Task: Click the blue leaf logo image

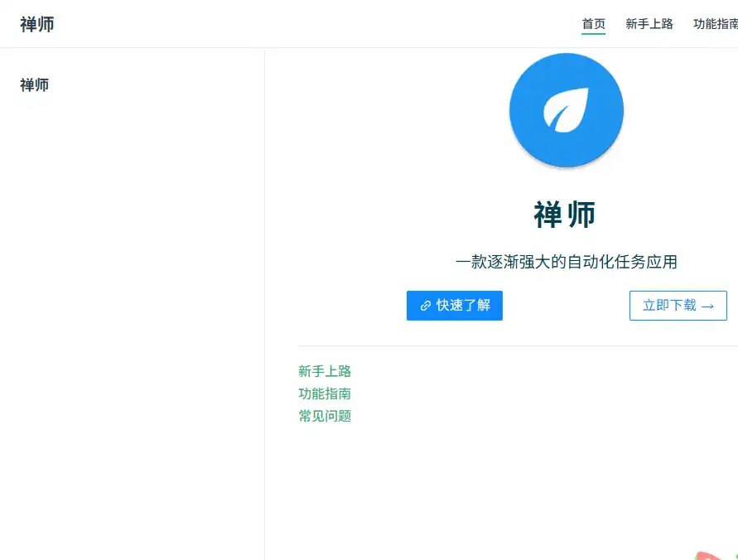Action: click(567, 110)
